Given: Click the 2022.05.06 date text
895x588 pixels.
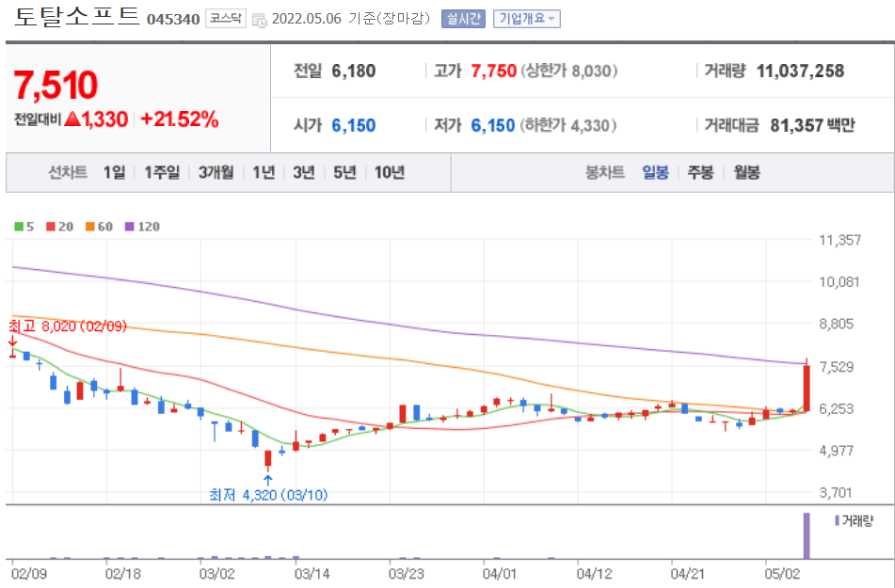Looking at the screenshot, I should point(307,19).
